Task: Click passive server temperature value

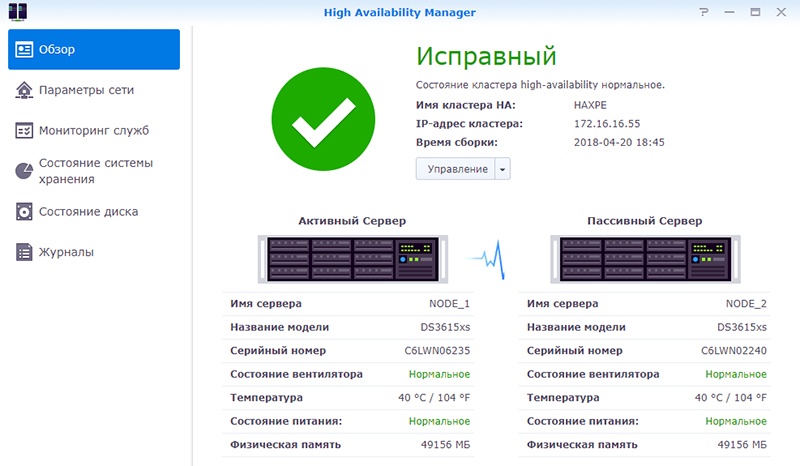Action: [x=731, y=398]
